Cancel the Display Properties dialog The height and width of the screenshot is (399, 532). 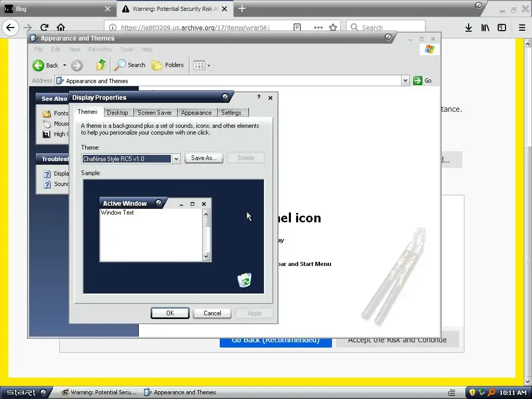coord(212,313)
